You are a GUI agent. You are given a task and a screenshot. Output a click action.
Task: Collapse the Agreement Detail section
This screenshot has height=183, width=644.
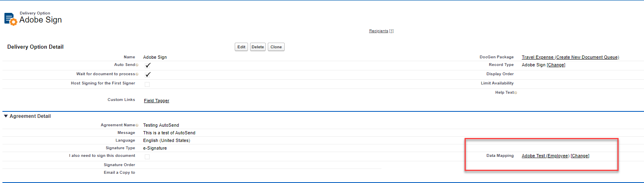(6, 116)
